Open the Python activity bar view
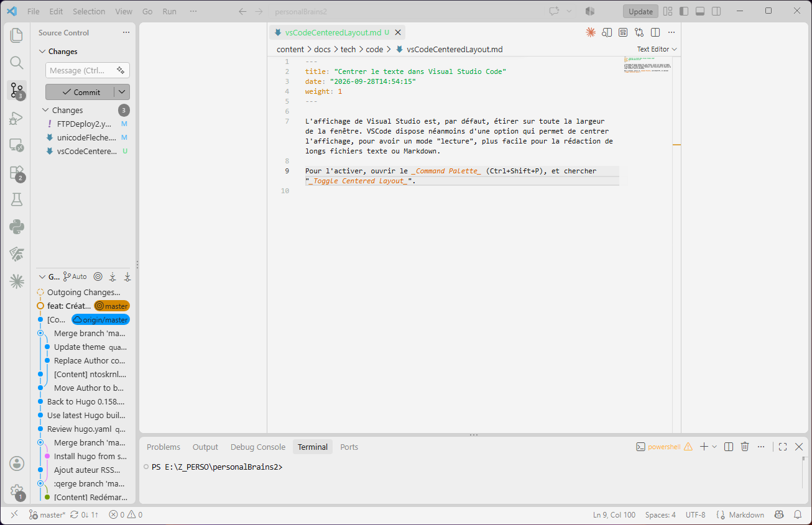This screenshot has height=525, width=812. 17,227
